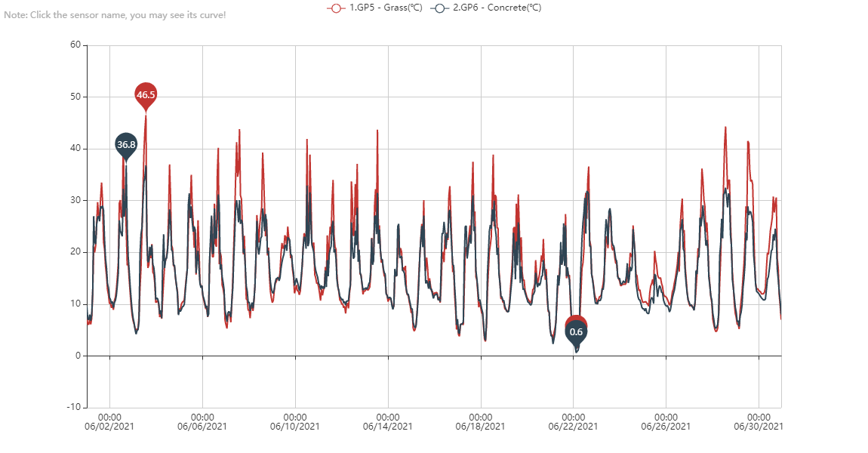Click the sensor-name note text at top left

point(115,15)
